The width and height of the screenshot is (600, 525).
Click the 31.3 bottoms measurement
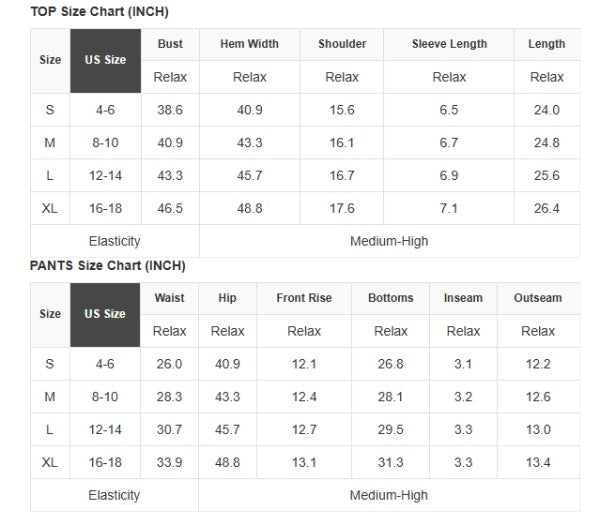point(390,462)
